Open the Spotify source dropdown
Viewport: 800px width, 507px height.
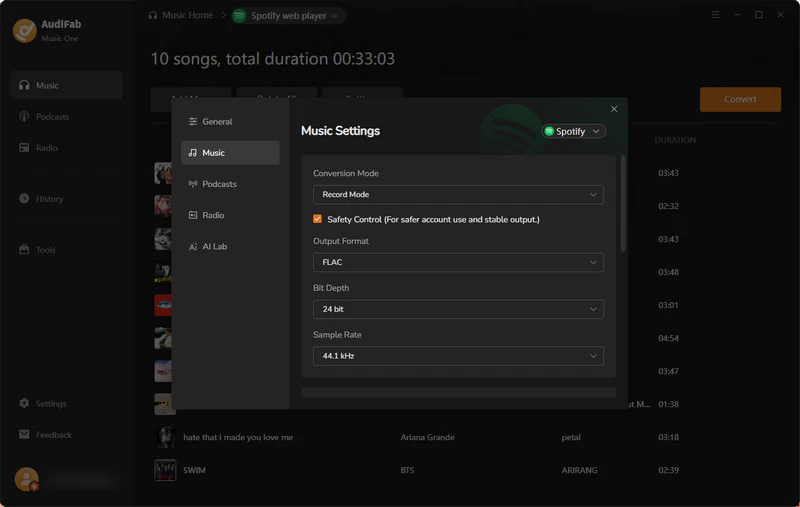pos(573,131)
